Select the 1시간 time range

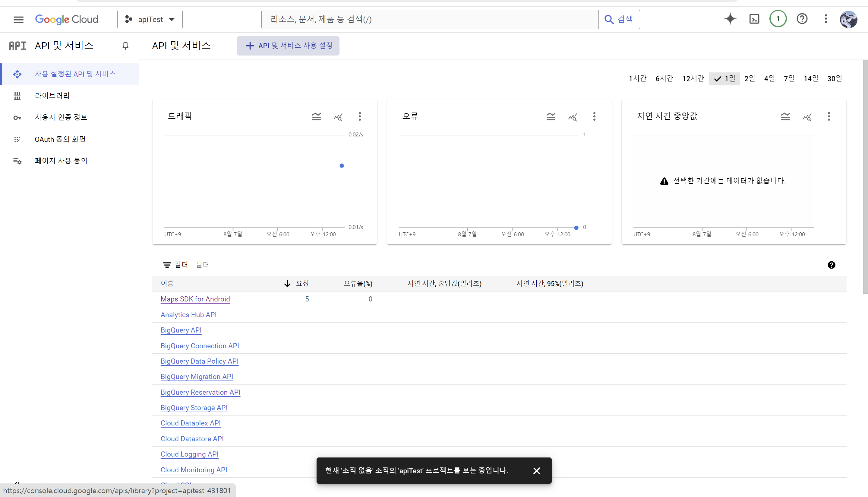click(x=638, y=79)
